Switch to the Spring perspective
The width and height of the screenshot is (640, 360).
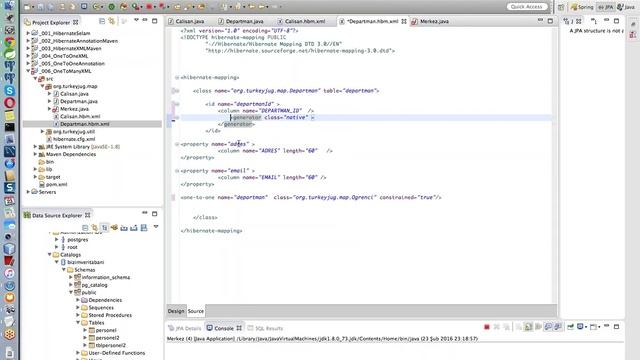(582, 7)
